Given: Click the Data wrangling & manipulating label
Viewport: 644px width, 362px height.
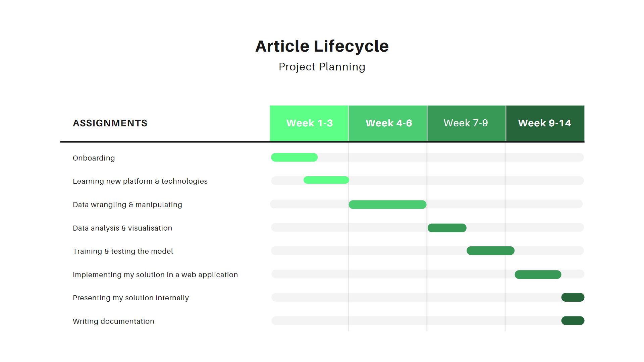Looking at the screenshot, I should [127, 205].
